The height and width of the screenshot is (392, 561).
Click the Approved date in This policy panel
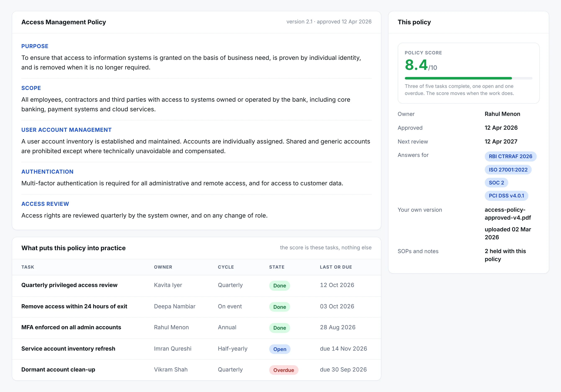tap(501, 128)
